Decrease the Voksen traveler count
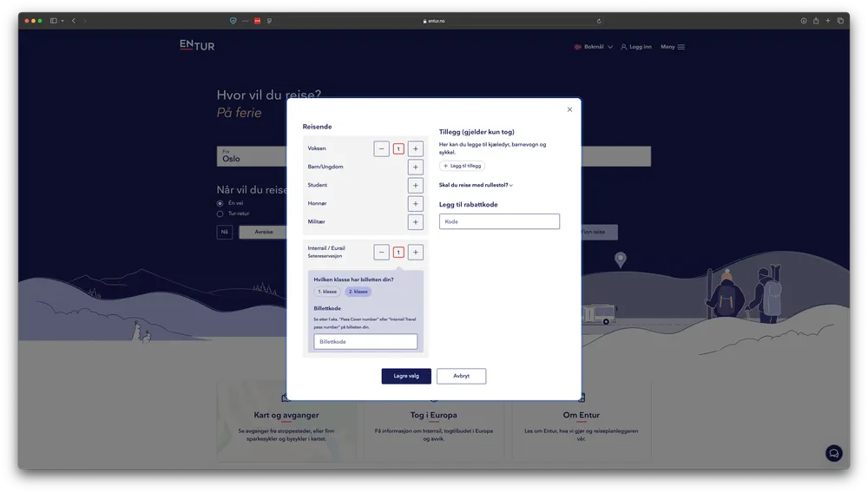 [x=381, y=148]
